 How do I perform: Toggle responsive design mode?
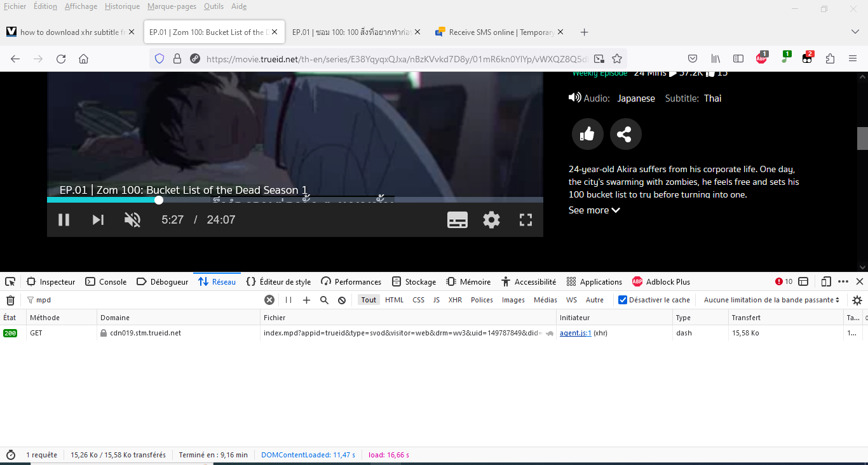tap(826, 281)
